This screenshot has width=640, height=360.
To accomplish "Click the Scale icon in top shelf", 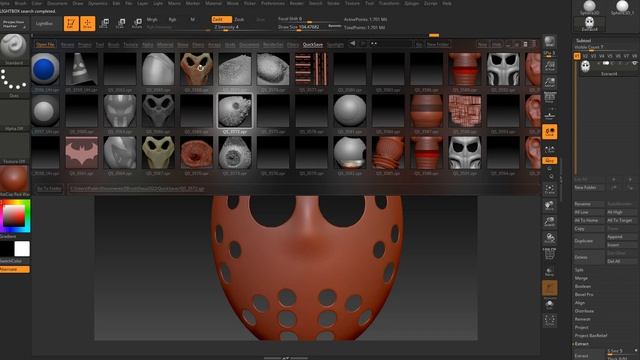I will tap(121, 23).
